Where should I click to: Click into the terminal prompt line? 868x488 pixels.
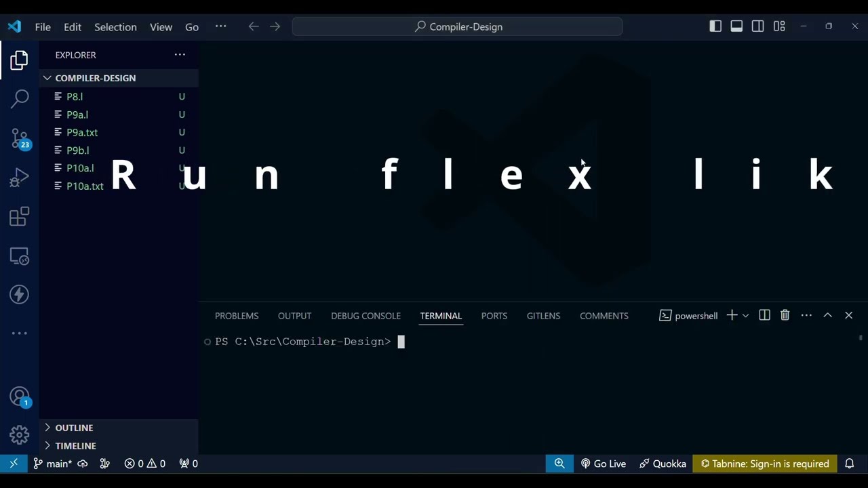point(310,342)
